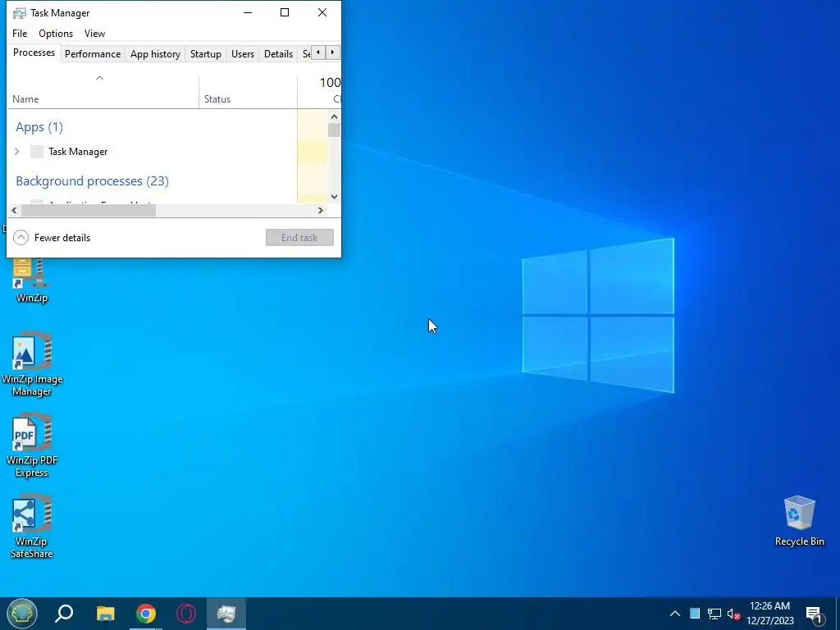The image size is (840, 630).
Task: Click the horizontal scrollbar thumb
Action: click(x=89, y=211)
